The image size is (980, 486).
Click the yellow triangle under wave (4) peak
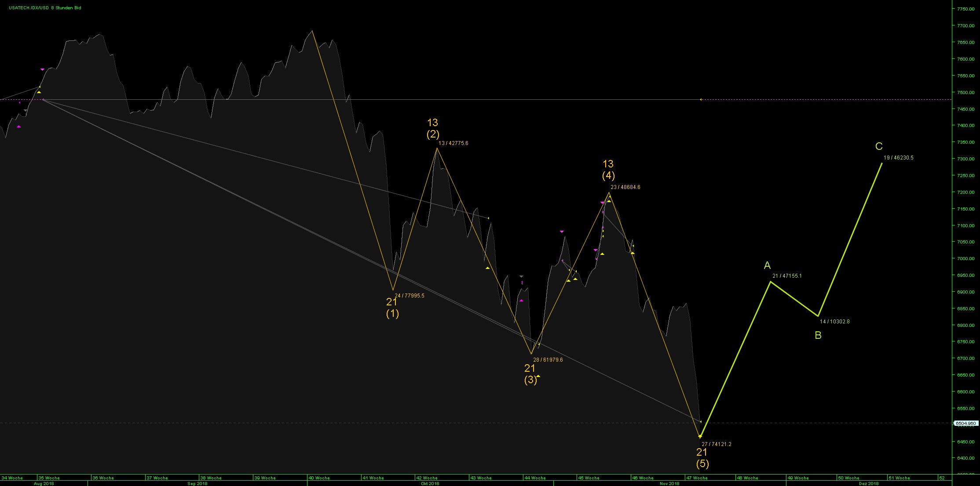pos(609,201)
